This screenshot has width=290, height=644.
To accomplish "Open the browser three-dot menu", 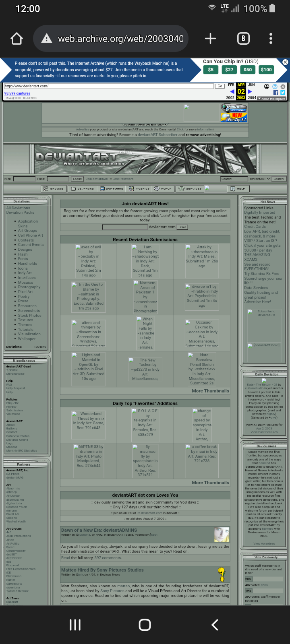I will pos(271,39).
